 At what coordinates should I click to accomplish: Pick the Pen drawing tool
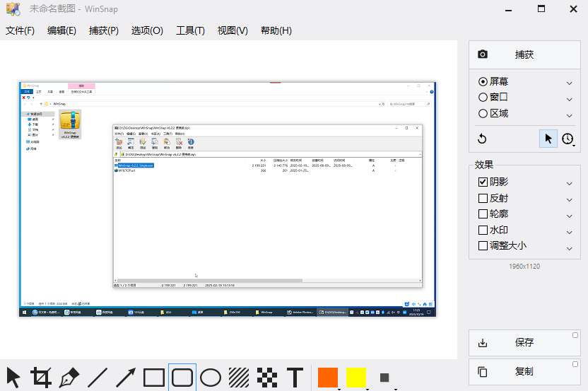(x=69, y=378)
